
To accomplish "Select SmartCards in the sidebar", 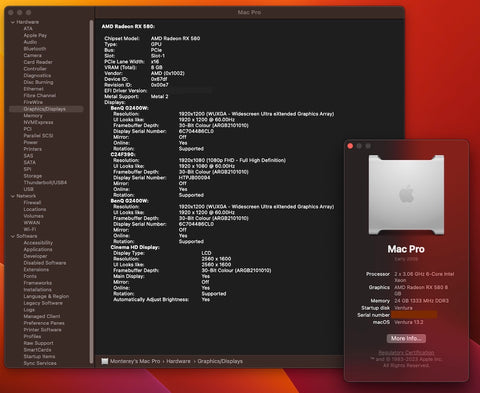I will (x=37, y=350).
